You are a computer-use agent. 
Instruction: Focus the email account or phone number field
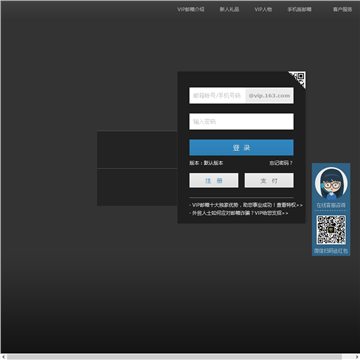point(217,96)
